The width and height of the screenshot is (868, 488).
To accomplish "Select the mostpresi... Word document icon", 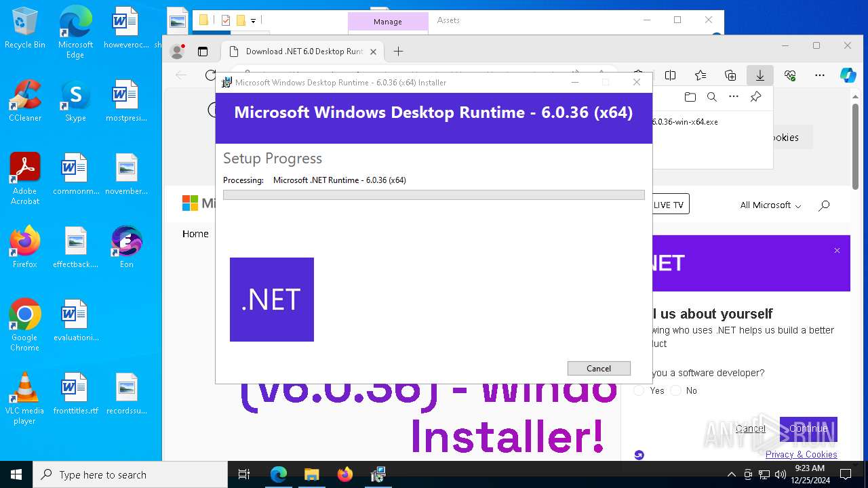I will (127, 101).
